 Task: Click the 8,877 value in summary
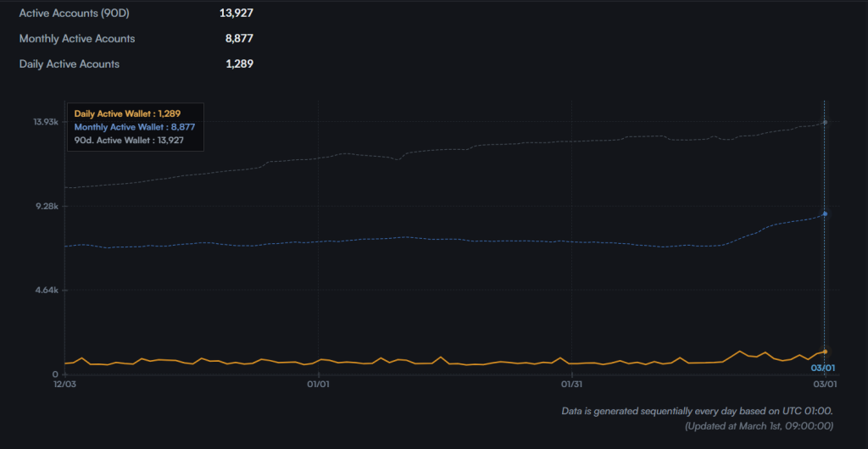tap(239, 38)
